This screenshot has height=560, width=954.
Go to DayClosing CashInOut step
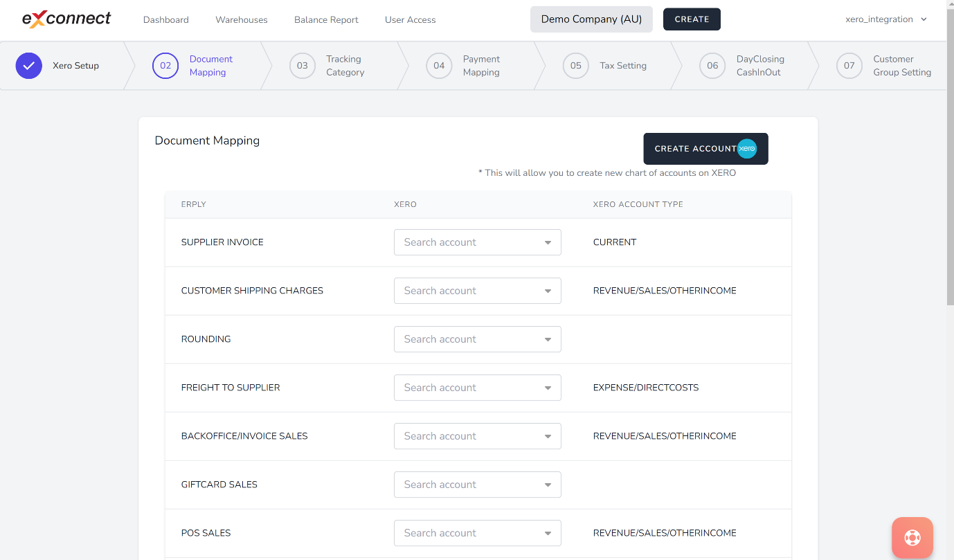coord(760,66)
